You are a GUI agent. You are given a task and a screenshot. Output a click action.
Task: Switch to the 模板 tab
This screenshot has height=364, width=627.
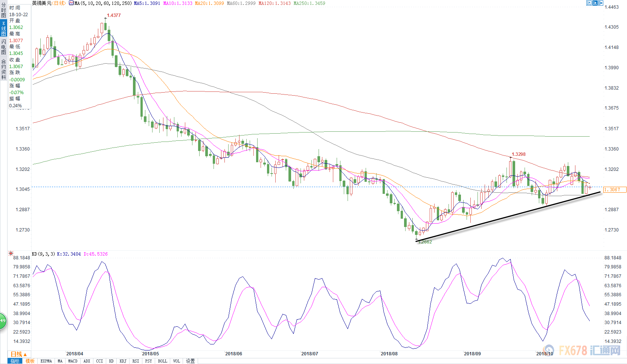tap(30, 361)
